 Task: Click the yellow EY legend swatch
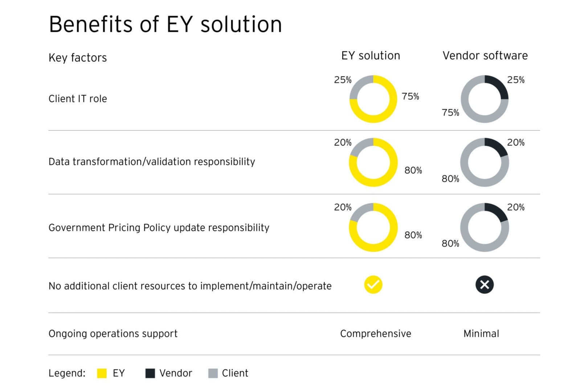pos(102,373)
